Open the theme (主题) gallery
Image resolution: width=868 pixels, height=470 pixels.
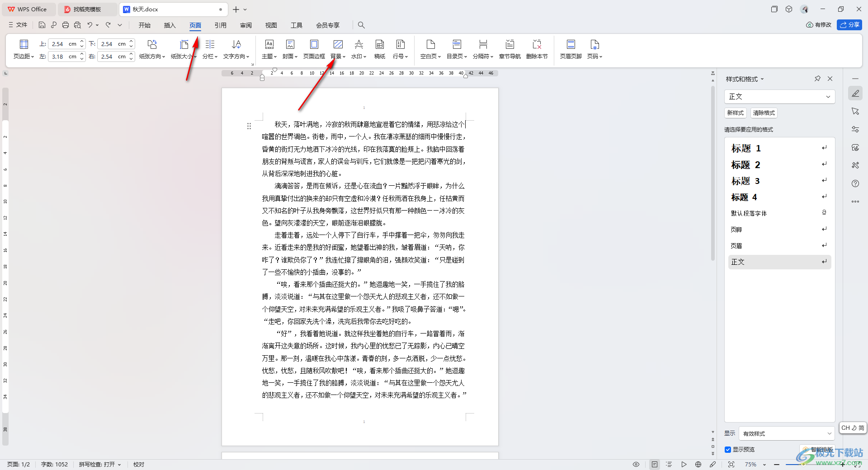[x=269, y=49]
